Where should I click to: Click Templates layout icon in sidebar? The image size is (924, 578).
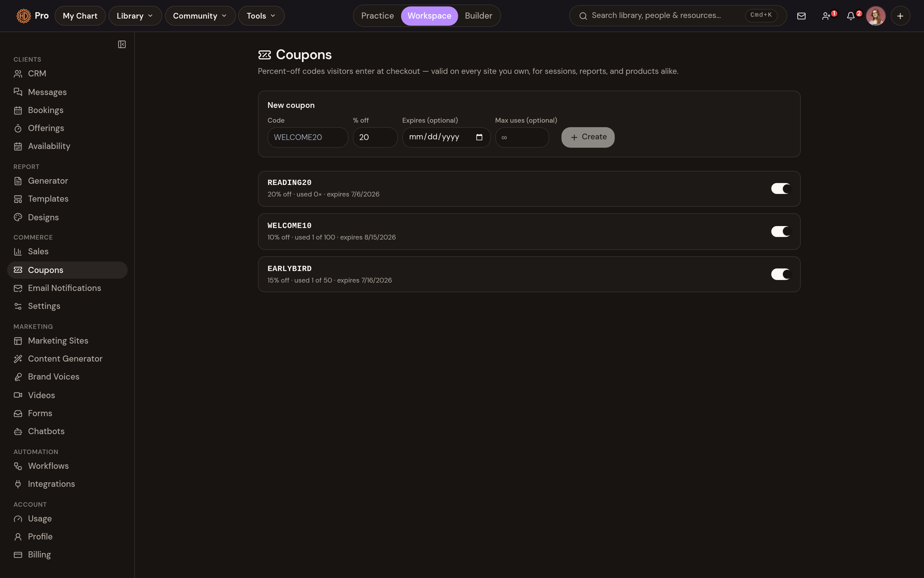(18, 199)
